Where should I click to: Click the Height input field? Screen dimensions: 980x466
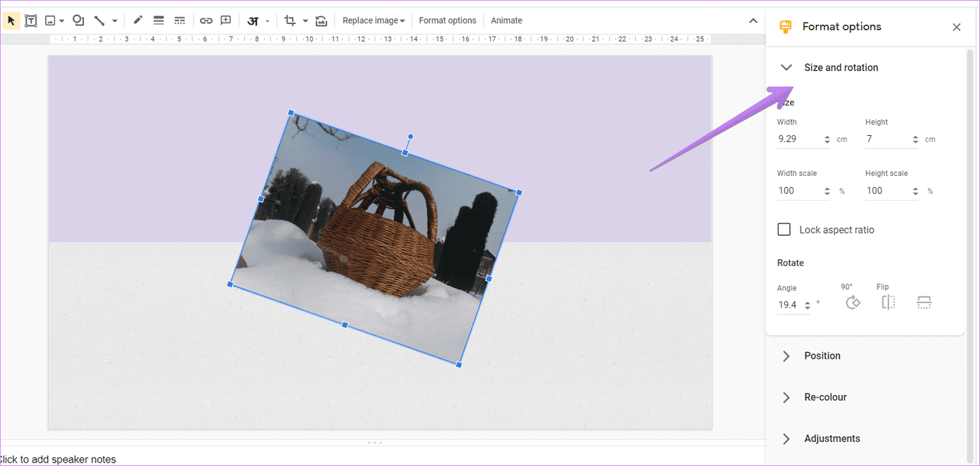coord(888,139)
